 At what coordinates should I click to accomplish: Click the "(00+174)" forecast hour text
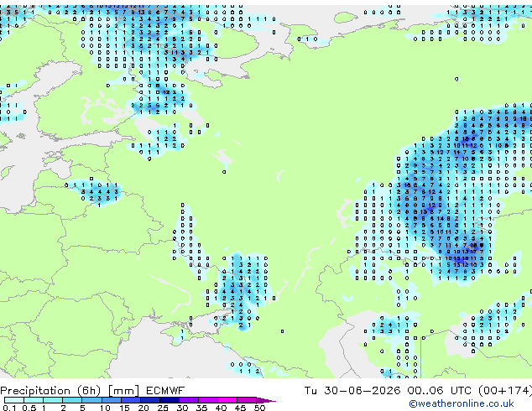click(505, 391)
